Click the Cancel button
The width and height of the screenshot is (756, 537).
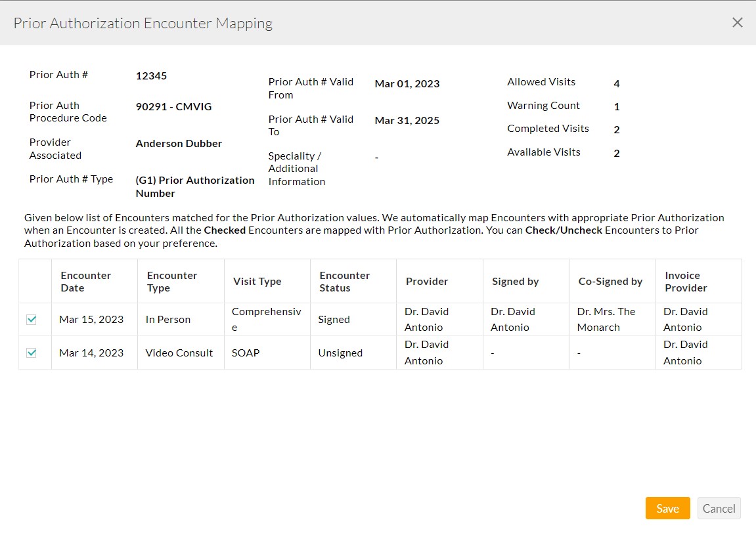719,508
